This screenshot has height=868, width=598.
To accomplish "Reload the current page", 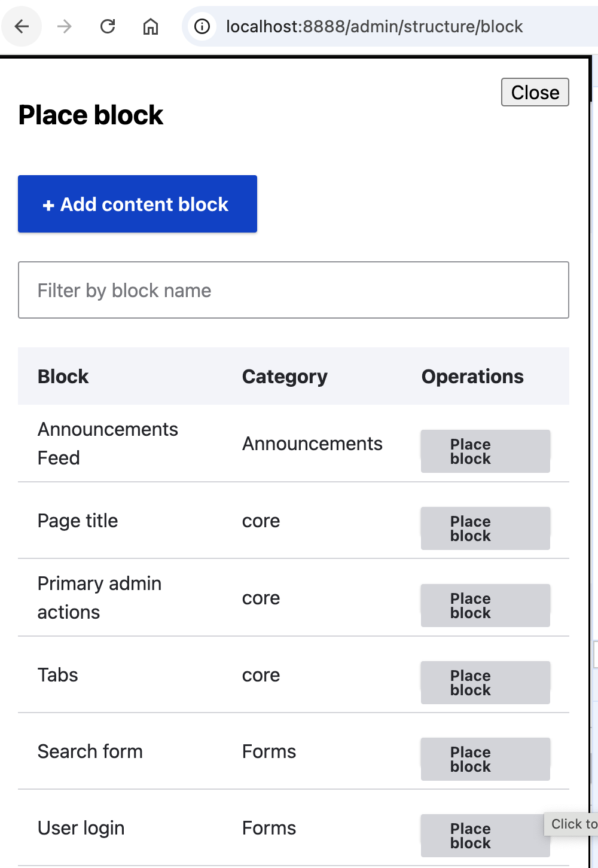I will point(108,26).
